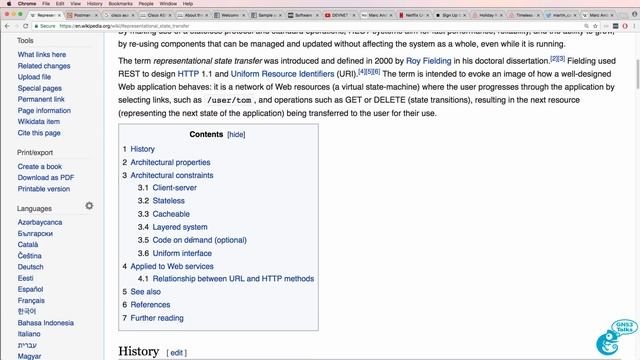
Task: Jump to 3.4 Layered system section
Action: (x=180, y=227)
